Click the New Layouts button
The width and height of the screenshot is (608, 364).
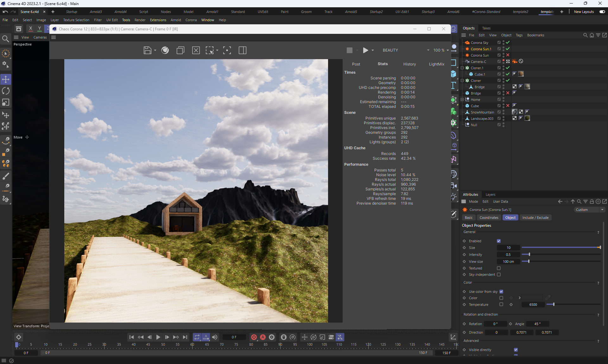[584, 12]
